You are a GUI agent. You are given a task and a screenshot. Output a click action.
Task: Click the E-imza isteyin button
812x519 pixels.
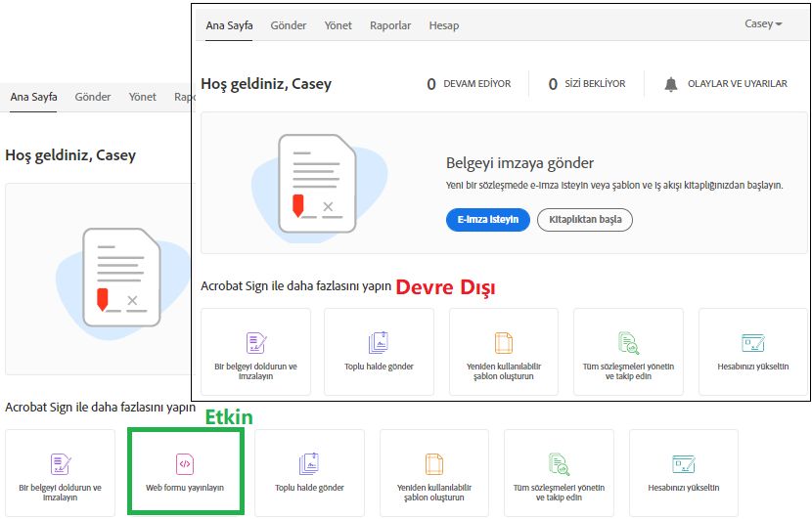(x=488, y=219)
